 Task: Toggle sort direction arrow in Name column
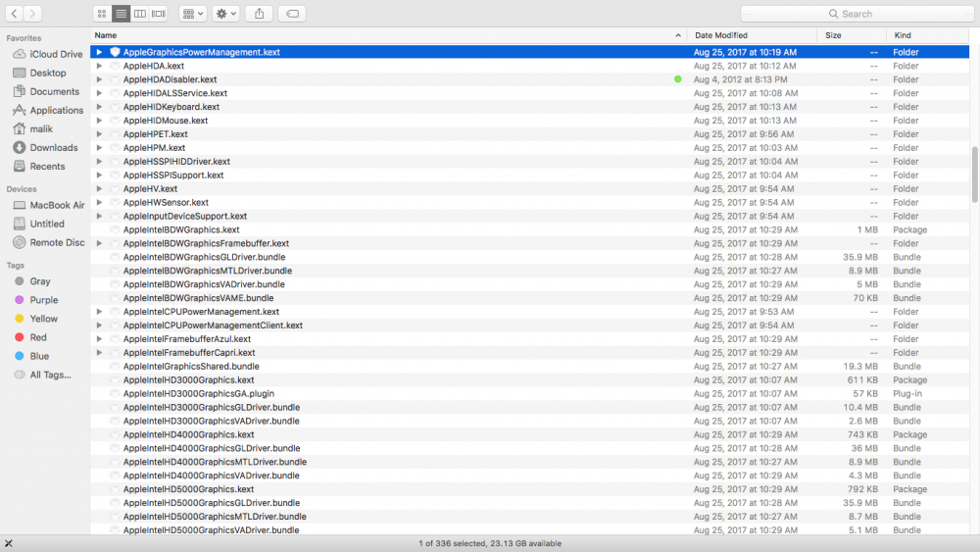pos(678,35)
